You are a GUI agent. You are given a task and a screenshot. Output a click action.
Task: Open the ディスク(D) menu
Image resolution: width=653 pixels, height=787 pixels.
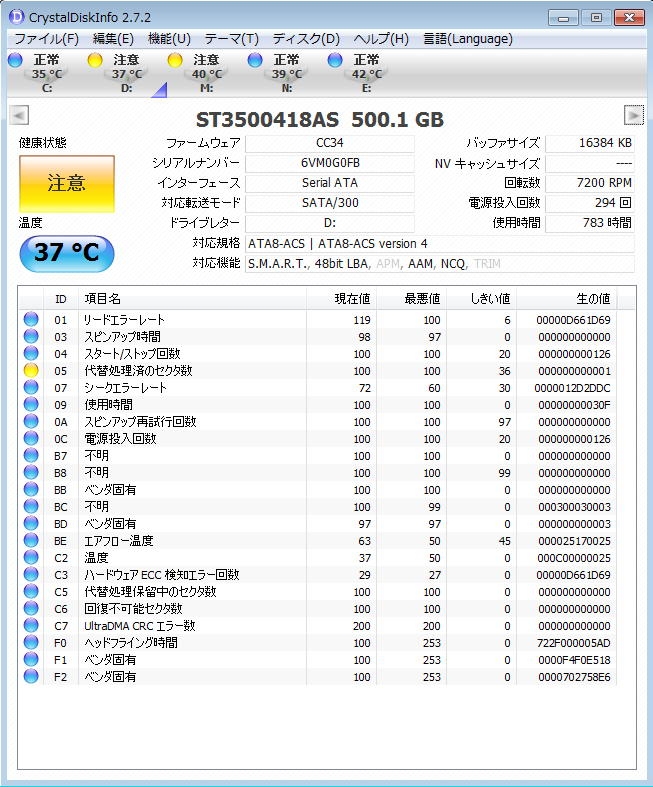306,39
